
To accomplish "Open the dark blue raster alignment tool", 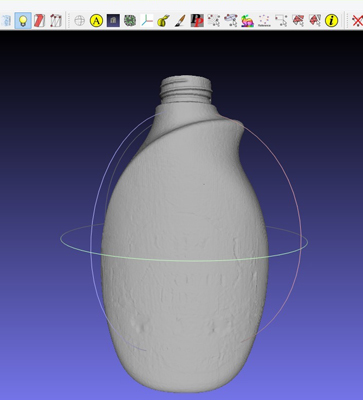I will pyautogui.click(x=113, y=21).
